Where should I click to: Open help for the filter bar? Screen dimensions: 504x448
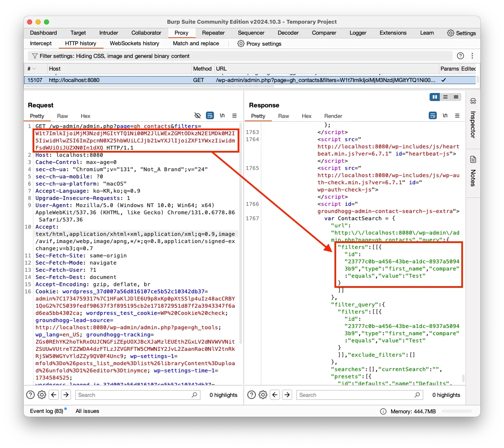(460, 56)
